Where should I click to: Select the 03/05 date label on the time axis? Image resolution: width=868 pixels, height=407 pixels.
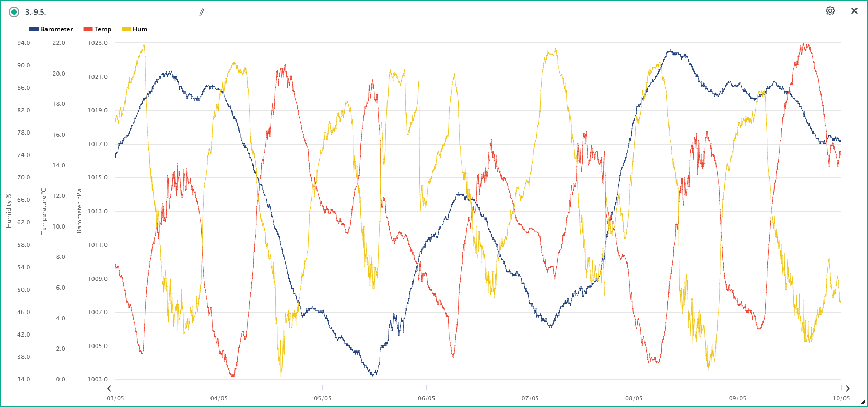pos(115,398)
